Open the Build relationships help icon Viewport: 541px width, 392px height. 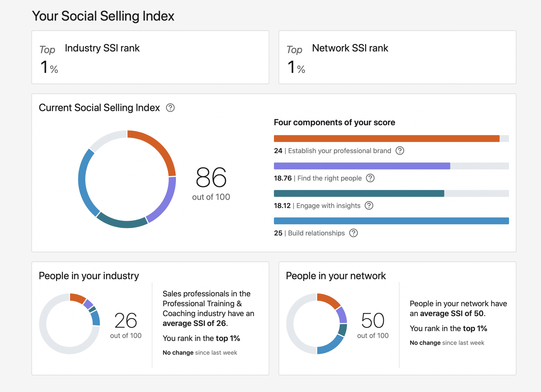[354, 233]
